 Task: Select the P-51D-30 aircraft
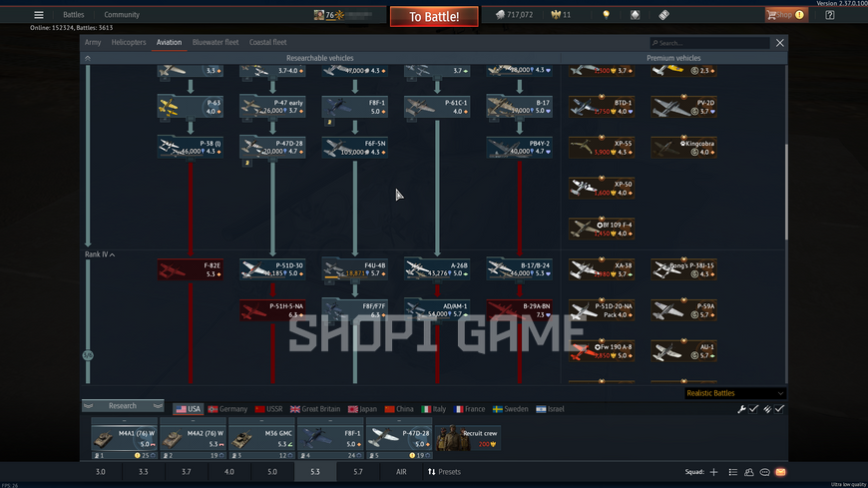pyautogui.click(x=272, y=269)
